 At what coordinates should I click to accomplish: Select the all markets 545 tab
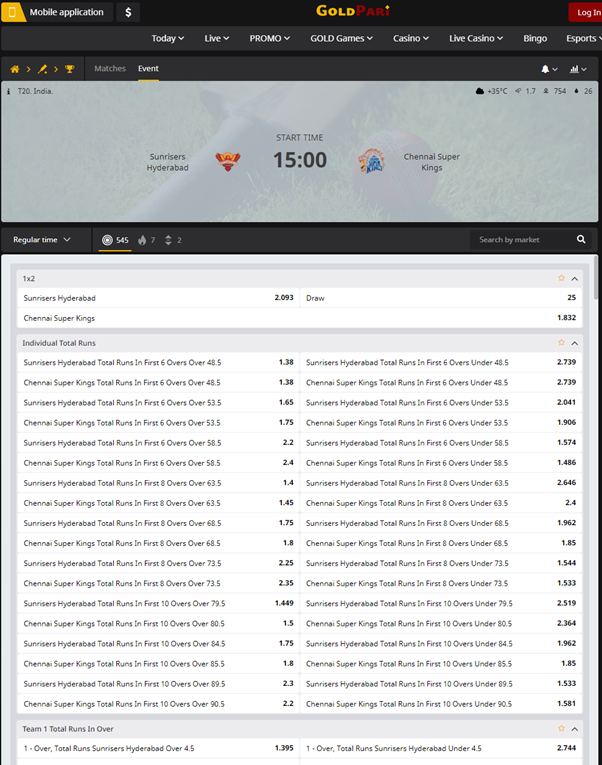point(115,240)
